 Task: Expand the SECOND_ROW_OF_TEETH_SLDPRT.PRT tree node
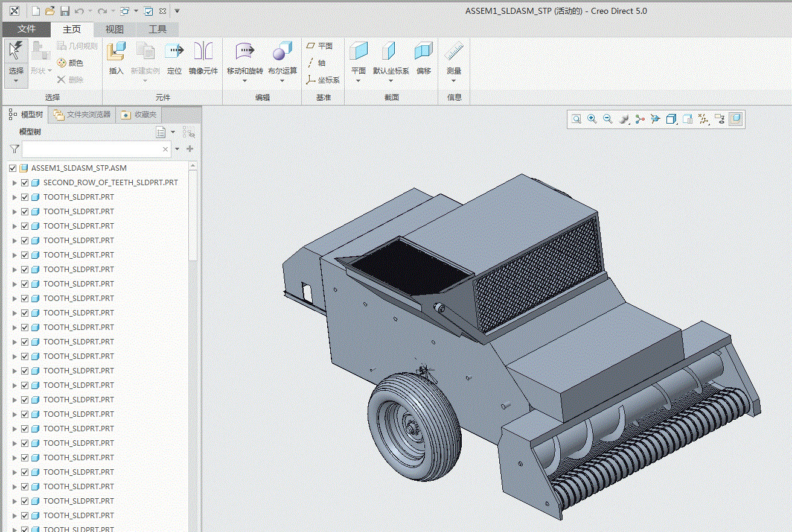[x=14, y=183]
